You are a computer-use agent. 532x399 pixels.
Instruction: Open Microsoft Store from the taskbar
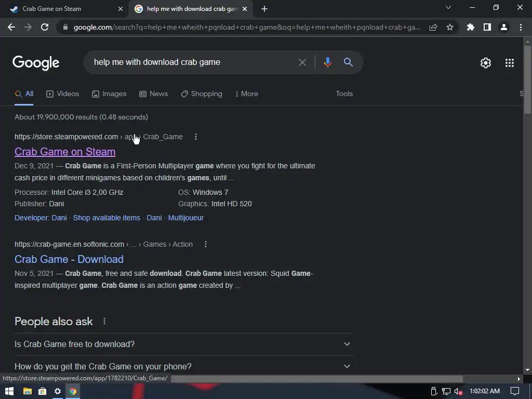(43, 391)
